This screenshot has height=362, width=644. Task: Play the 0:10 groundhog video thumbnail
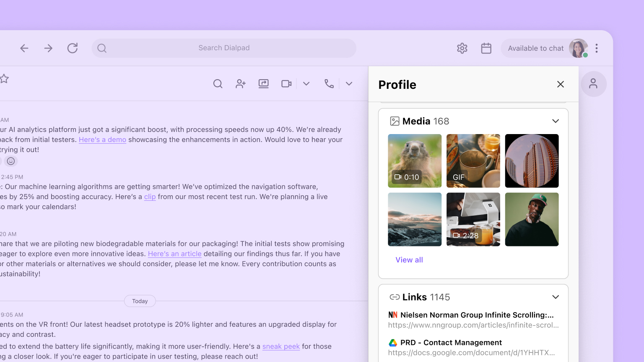(x=414, y=160)
